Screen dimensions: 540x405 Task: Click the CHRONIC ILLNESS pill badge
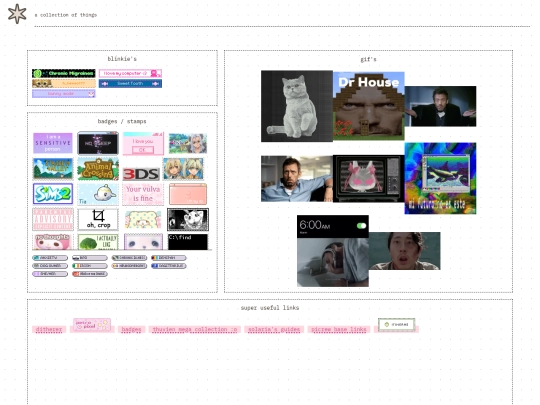coord(129,258)
